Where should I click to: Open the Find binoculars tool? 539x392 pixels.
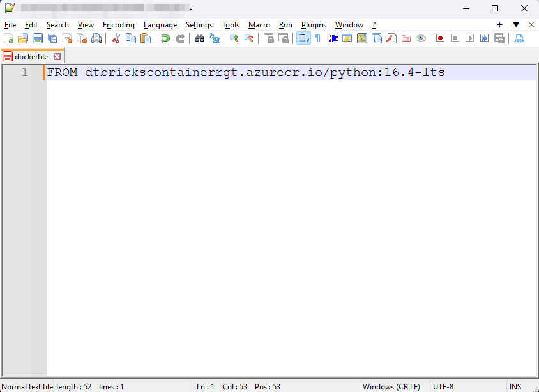coord(199,38)
